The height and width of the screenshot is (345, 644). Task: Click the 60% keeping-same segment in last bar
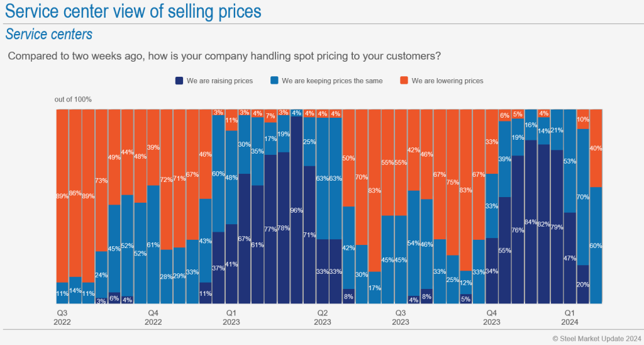(x=596, y=246)
